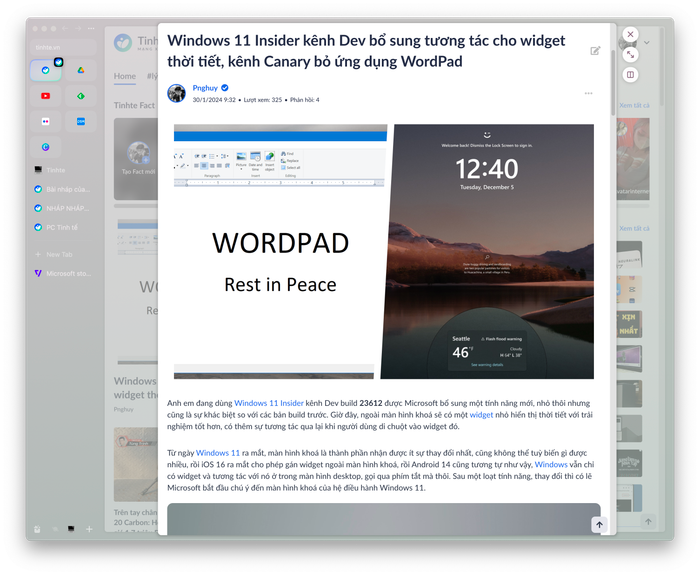Open the pinned YouTube favorite
The width and height of the screenshot is (700, 575).
(46, 96)
